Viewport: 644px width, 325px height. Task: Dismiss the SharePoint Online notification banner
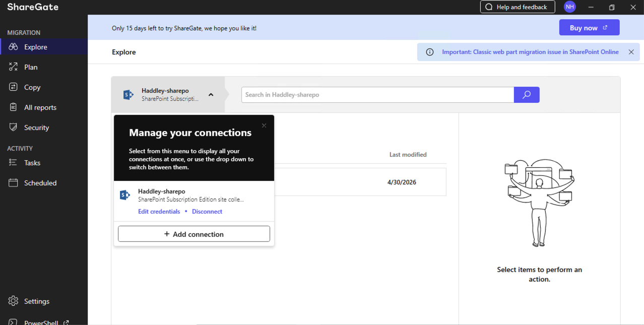pyautogui.click(x=631, y=52)
